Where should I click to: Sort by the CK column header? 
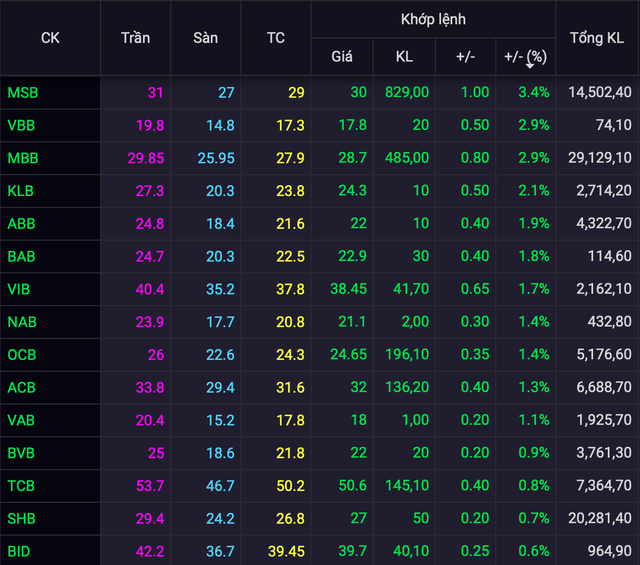pos(50,38)
